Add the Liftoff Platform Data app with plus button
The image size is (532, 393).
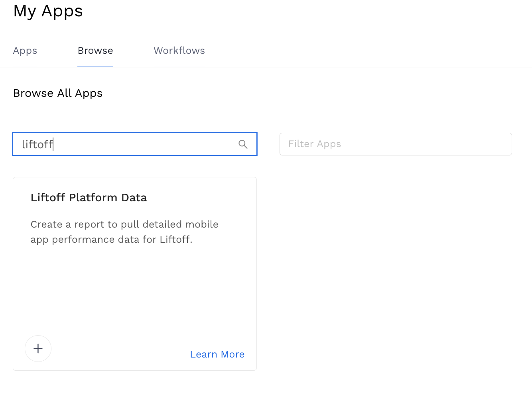[38, 349]
